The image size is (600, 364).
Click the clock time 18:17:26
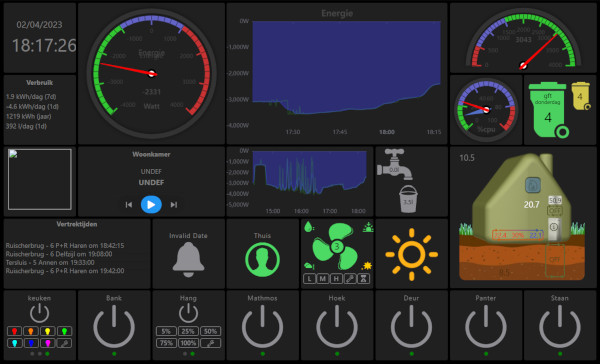point(44,46)
